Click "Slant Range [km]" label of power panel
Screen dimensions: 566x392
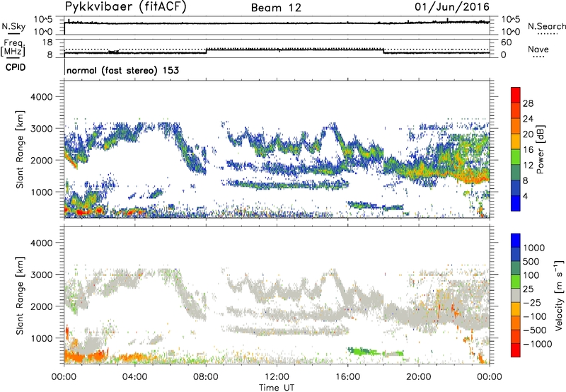tap(20, 149)
